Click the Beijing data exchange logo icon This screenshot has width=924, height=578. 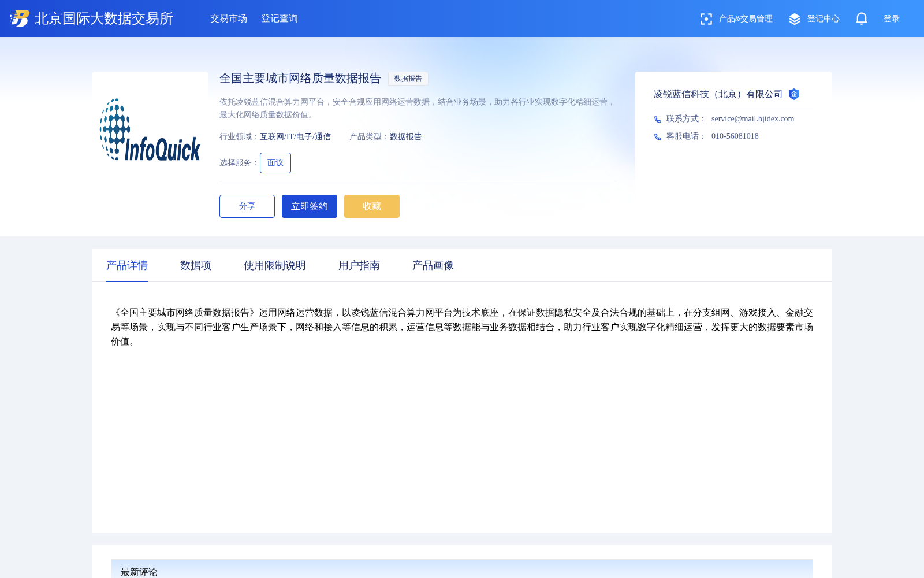coord(20,18)
